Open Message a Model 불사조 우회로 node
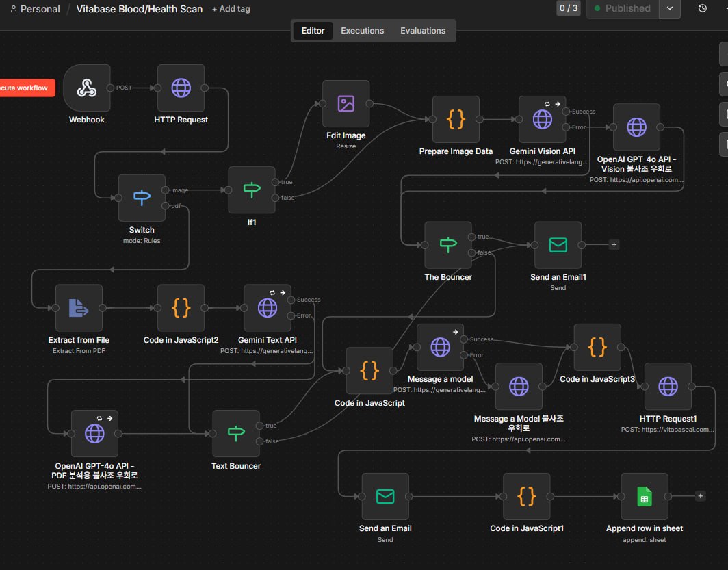The width and height of the screenshot is (728, 570). tap(519, 386)
